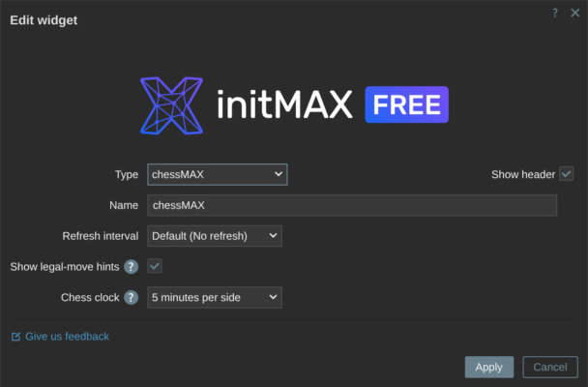588x387 pixels.
Task: Open the dialog help question mark icon
Action: click(x=555, y=13)
